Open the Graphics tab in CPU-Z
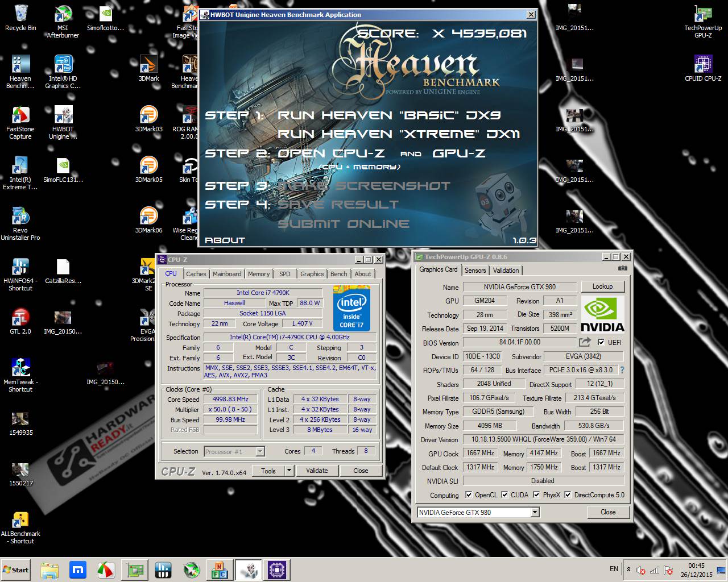The height and width of the screenshot is (582, 728). pos(312,274)
